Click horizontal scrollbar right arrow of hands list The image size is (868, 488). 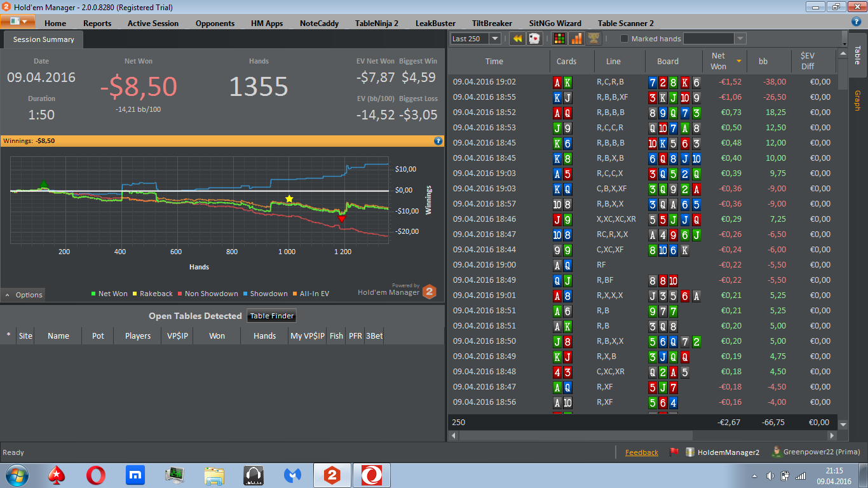click(x=832, y=436)
